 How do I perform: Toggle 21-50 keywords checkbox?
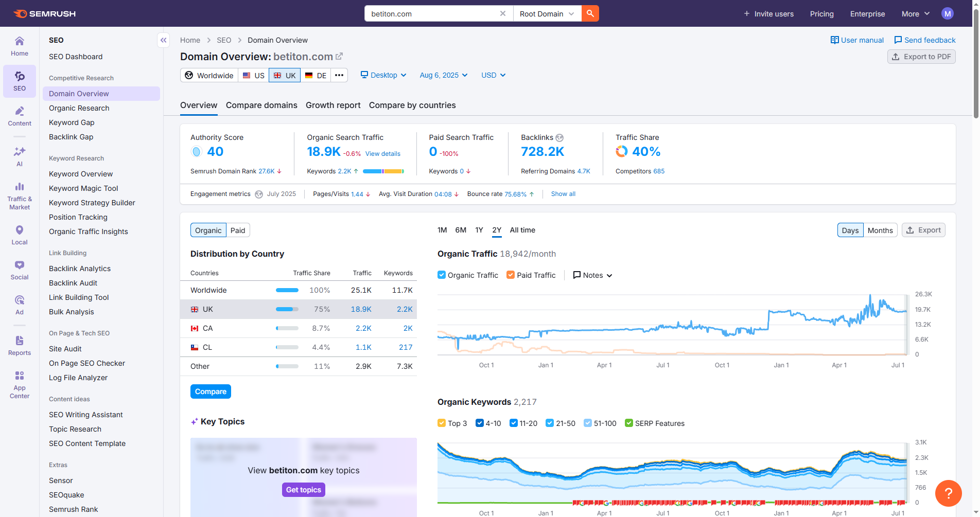pyautogui.click(x=550, y=423)
